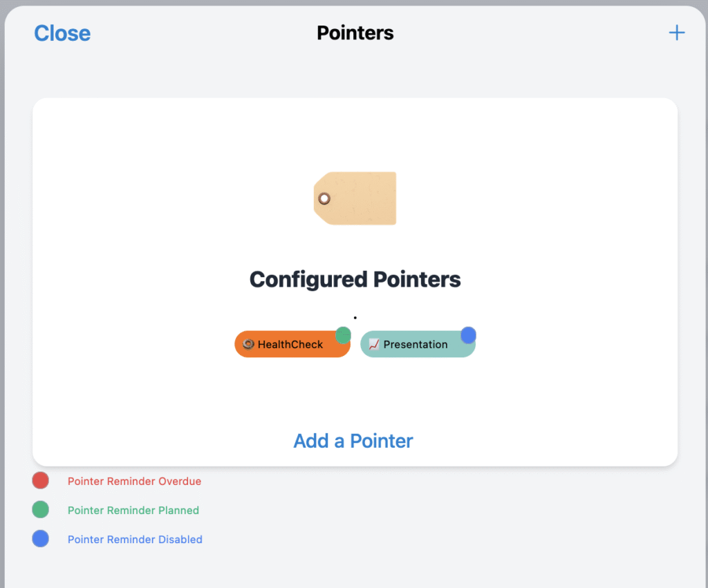Click blue status dot on Presentation
The width and height of the screenshot is (708, 588).
point(468,335)
